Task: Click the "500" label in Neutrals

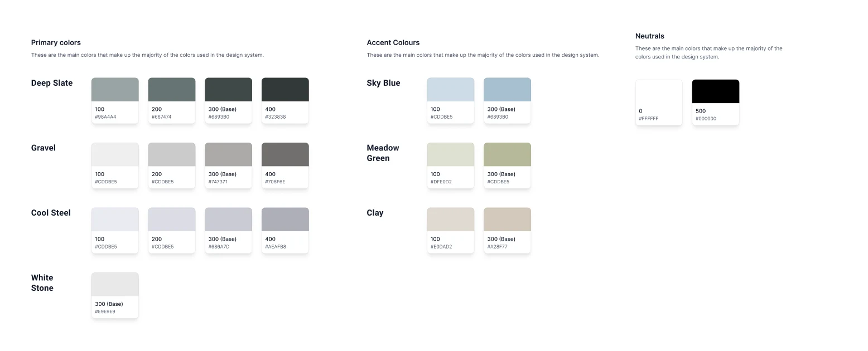Action: (x=701, y=111)
